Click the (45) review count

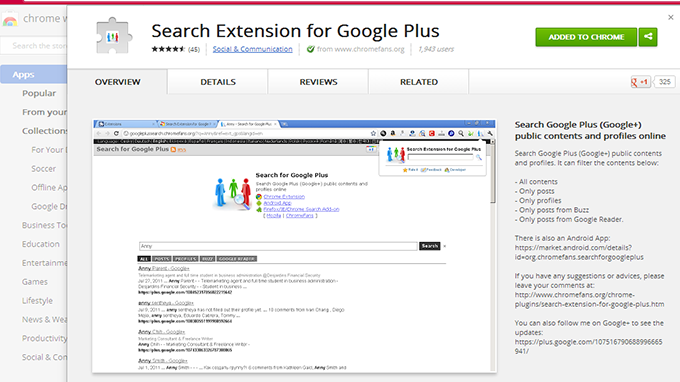pos(193,49)
